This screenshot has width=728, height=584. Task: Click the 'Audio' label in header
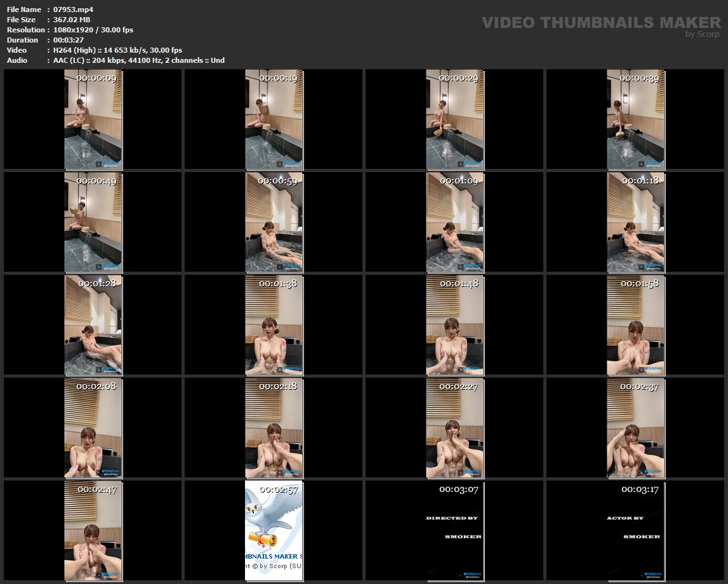pos(17,60)
